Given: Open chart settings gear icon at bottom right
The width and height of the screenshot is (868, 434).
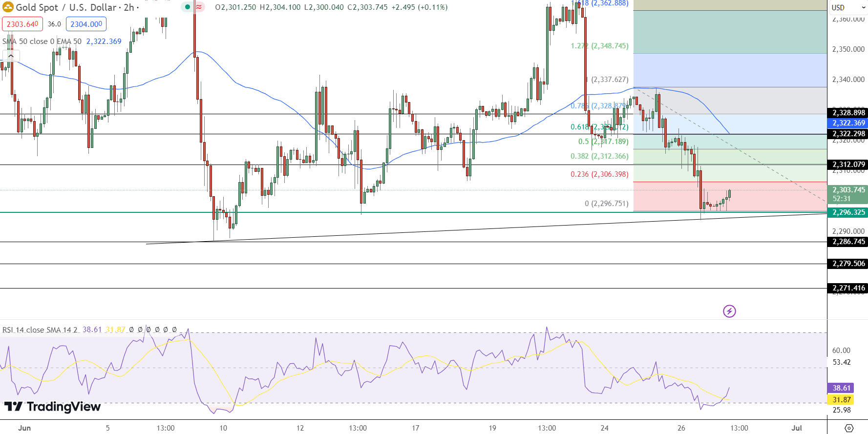Looking at the screenshot, I should (849, 428).
